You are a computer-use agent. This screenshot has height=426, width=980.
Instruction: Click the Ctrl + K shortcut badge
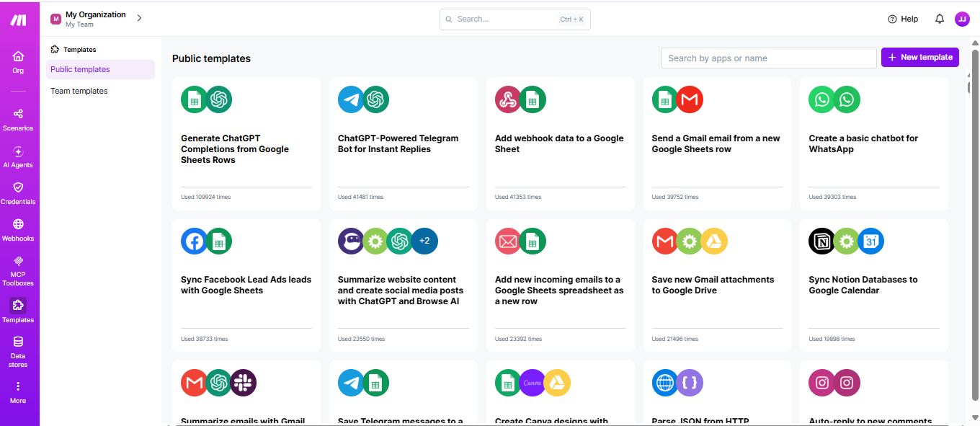click(x=571, y=19)
